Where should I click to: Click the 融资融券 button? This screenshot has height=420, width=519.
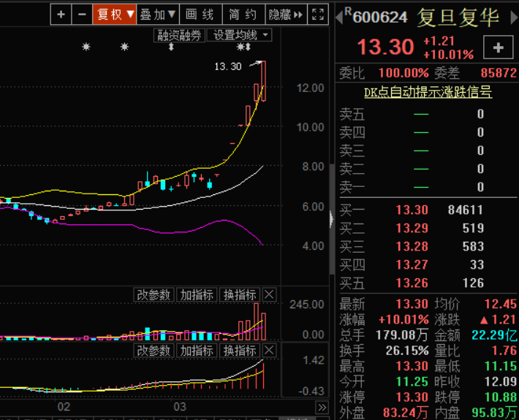[179, 34]
